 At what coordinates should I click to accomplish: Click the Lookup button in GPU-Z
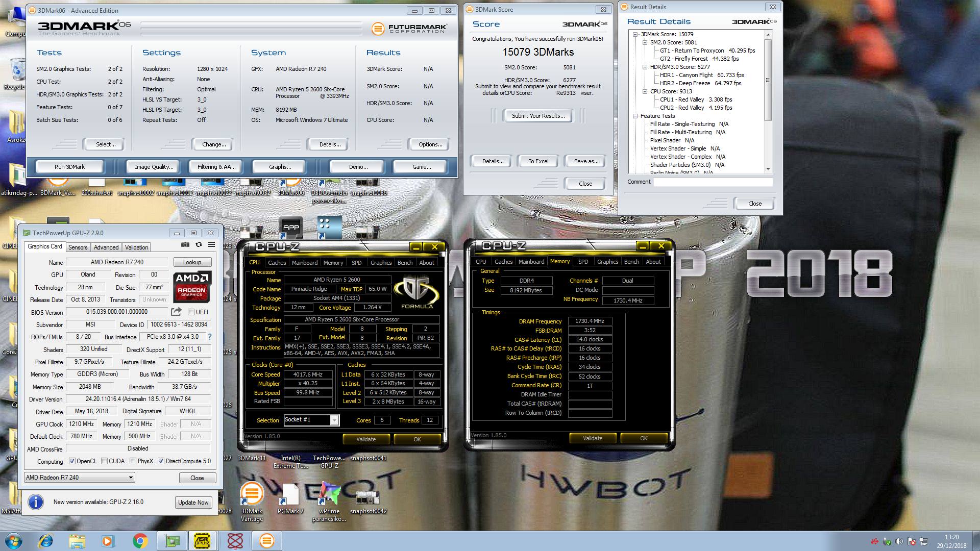192,262
